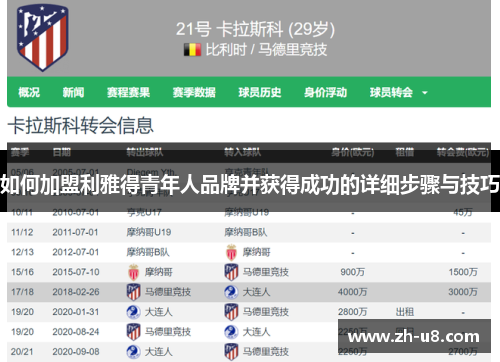500x362 pixels.
Task: Click Atletico crest in the 2020-08-24 row
Action: (133, 332)
